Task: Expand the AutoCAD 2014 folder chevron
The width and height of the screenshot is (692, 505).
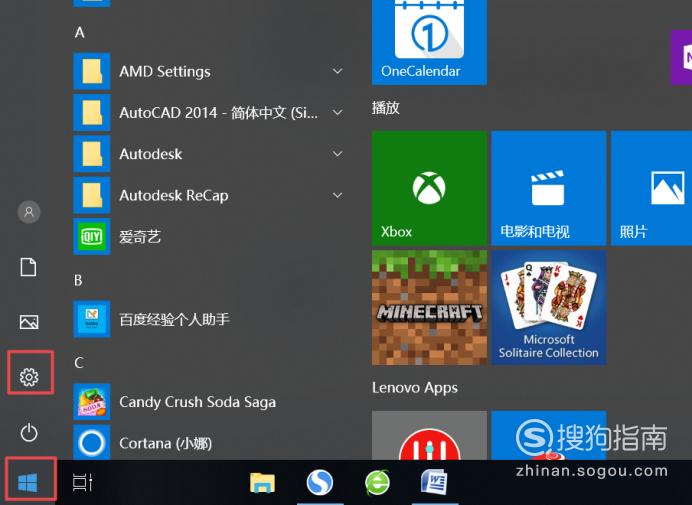Action: (x=338, y=113)
